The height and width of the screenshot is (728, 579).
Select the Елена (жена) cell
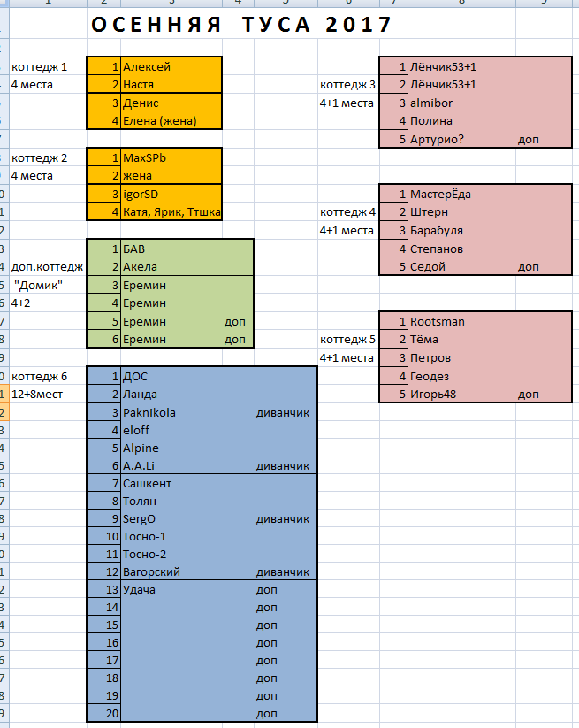(x=171, y=121)
